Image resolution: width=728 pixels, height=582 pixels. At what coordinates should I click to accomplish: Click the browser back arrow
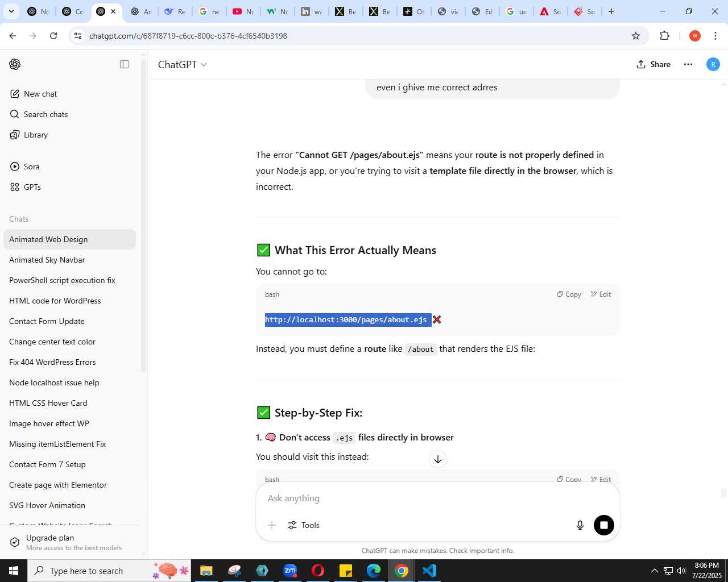point(13,36)
